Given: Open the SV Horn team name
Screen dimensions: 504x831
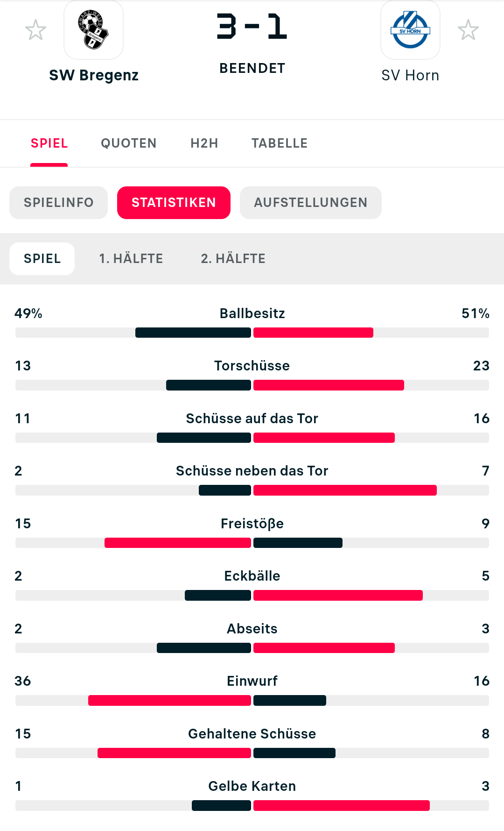Looking at the screenshot, I should (410, 75).
